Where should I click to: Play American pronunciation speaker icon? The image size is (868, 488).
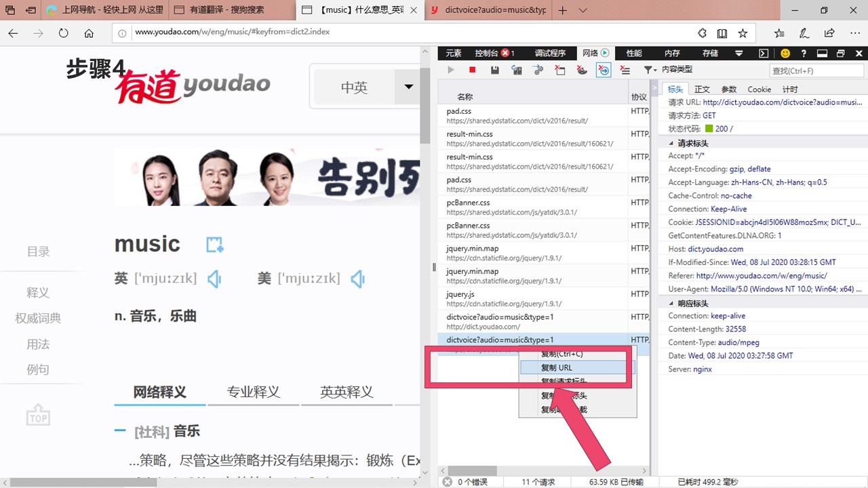(x=358, y=279)
